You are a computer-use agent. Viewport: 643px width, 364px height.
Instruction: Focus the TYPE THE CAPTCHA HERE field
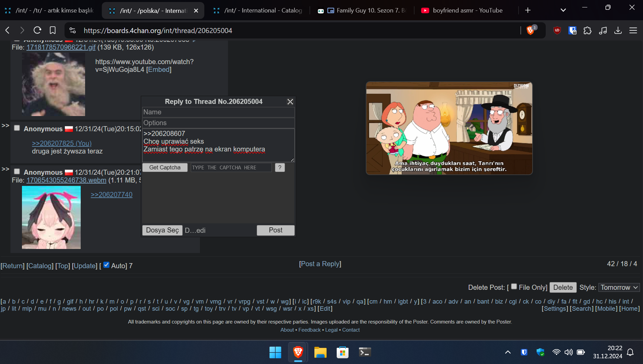pyautogui.click(x=231, y=168)
